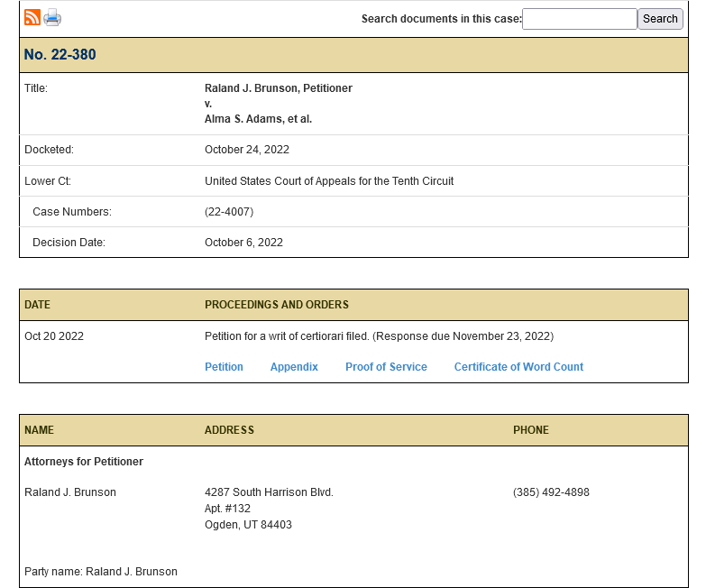Click the respondent text Alma S. Adams, et al.
Screen dimensions: 706x588
(x=258, y=119)
